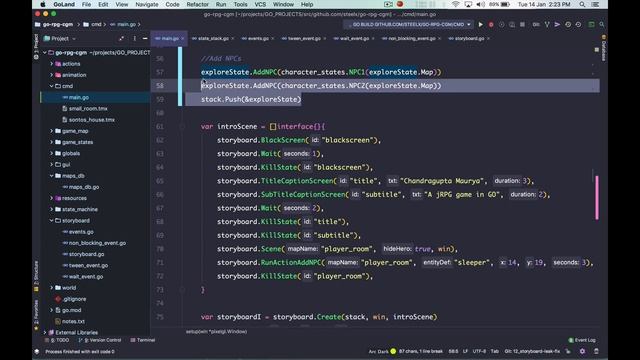This screenshot has width=640, height=360.
Task: Open the Terminal tool window
Action: click(x=143, y=340)
